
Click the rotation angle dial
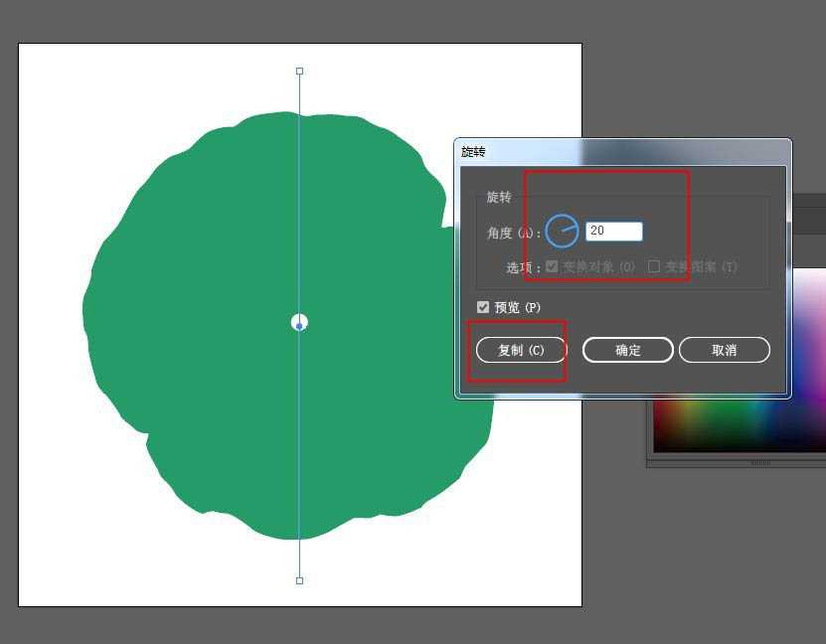[562, 231]
